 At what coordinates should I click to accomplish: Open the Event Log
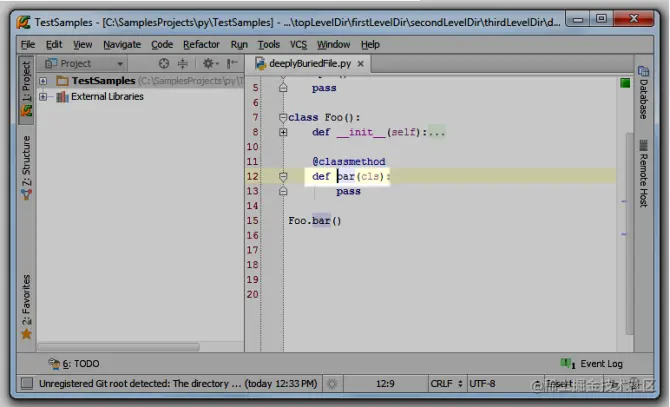[x=592, y=363]
